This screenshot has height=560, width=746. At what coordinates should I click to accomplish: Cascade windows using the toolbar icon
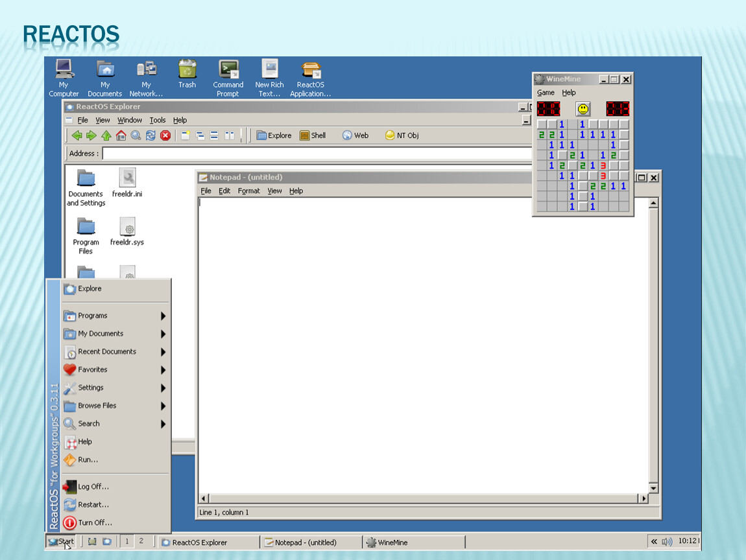(x=200, y=135)
